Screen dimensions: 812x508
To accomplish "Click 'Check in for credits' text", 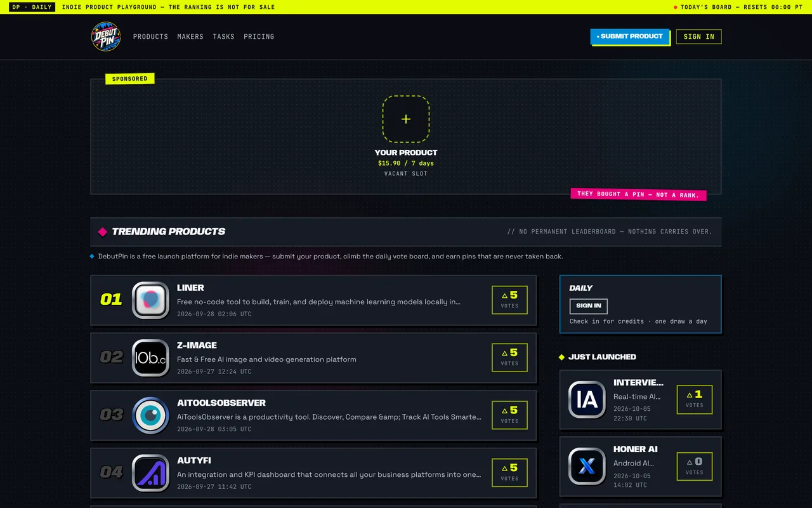I will (638, 321).
